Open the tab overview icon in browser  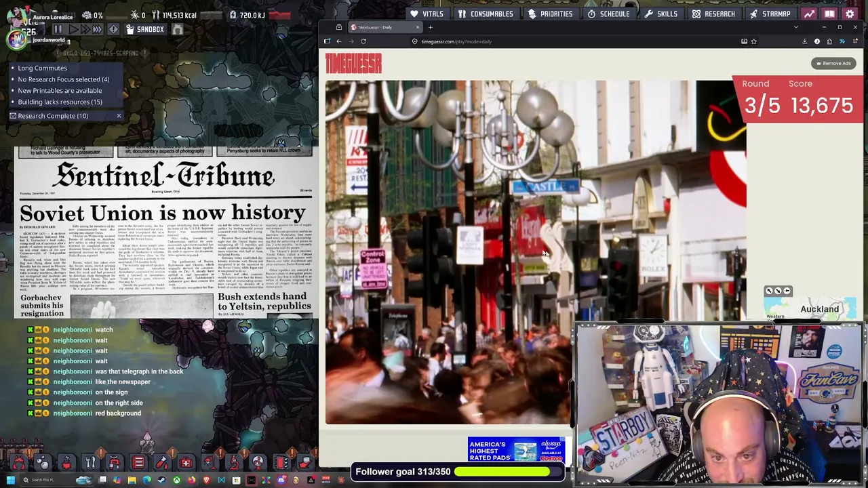(x=338, y=27)
